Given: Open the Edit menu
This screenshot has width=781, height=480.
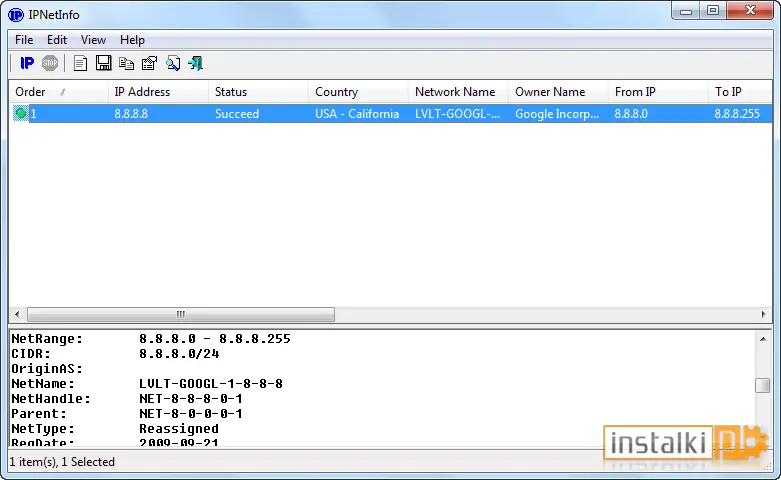Looking at the screenshot, I should 57,40.
